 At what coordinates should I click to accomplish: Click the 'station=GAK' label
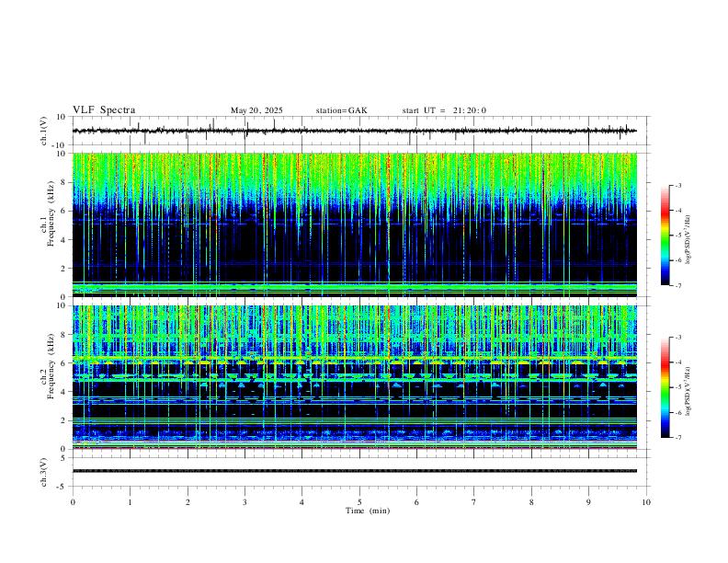tap(341, 110)
